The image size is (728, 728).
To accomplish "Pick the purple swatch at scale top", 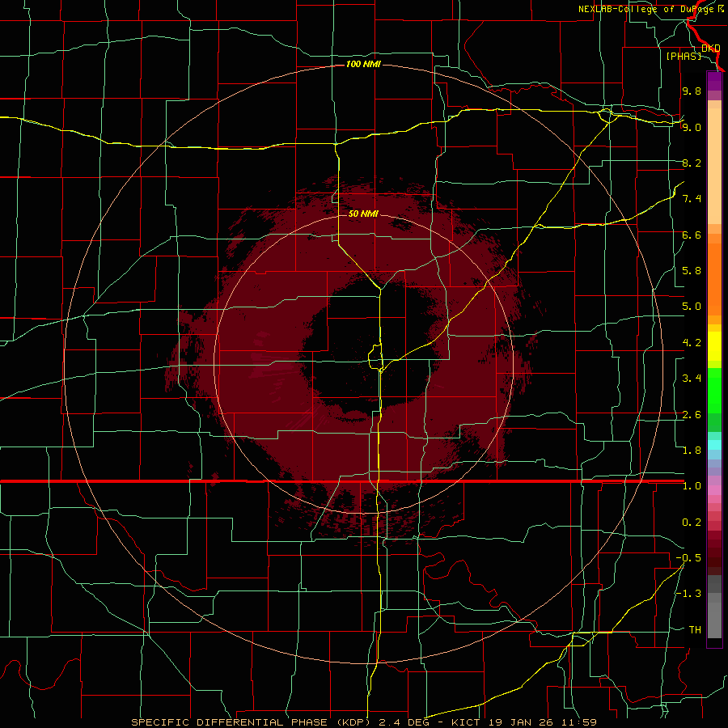I will [714, 81].
